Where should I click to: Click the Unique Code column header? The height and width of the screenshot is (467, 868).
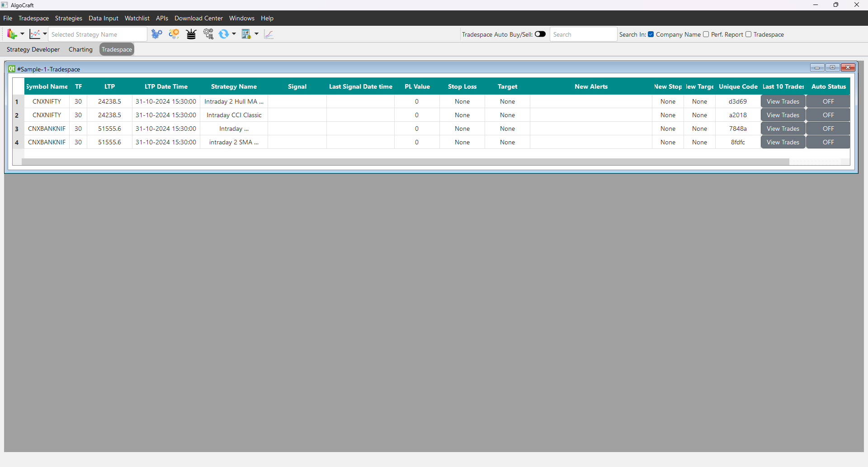(x=738, y=86)
